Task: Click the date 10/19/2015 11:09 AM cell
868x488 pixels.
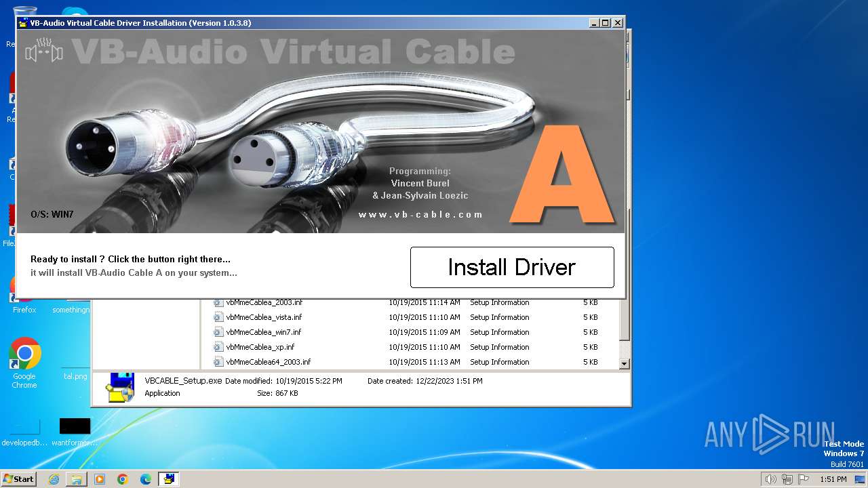Action: pos(425,332)
